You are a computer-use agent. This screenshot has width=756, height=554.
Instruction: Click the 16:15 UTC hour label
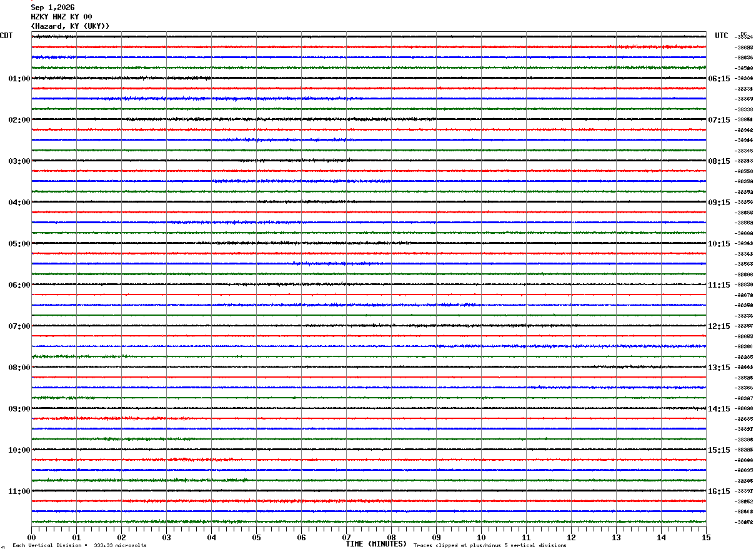(x=719, y=491)
